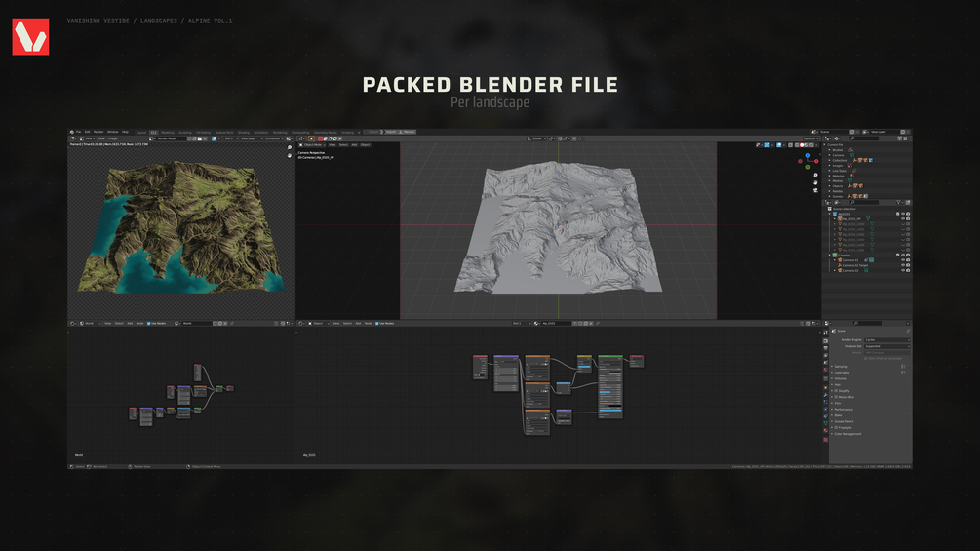The height and width of the screenshot is (551, 980).
Task: Toggle the viewport camera view icon
Action: pyautogui.click(x=815, y=190)
